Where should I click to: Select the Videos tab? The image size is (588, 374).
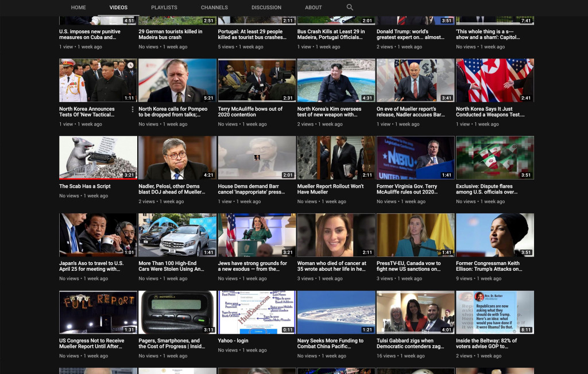pos(118,7)
